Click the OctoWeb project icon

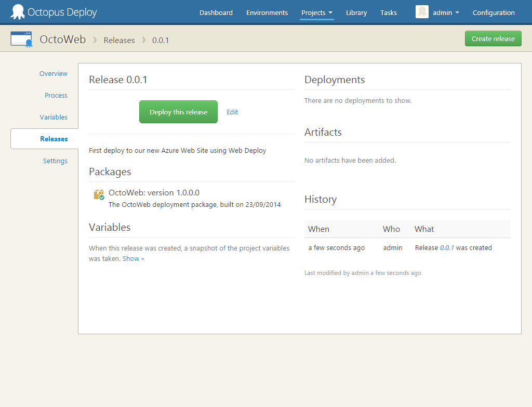pyautogui.click(x=21, y=38)
